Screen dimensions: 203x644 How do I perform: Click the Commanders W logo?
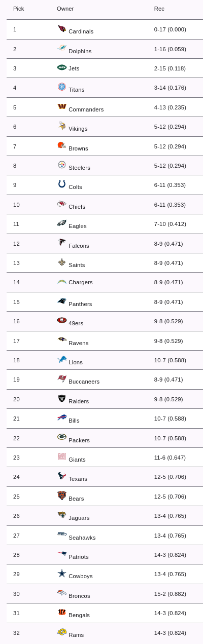tap(62, 106)
